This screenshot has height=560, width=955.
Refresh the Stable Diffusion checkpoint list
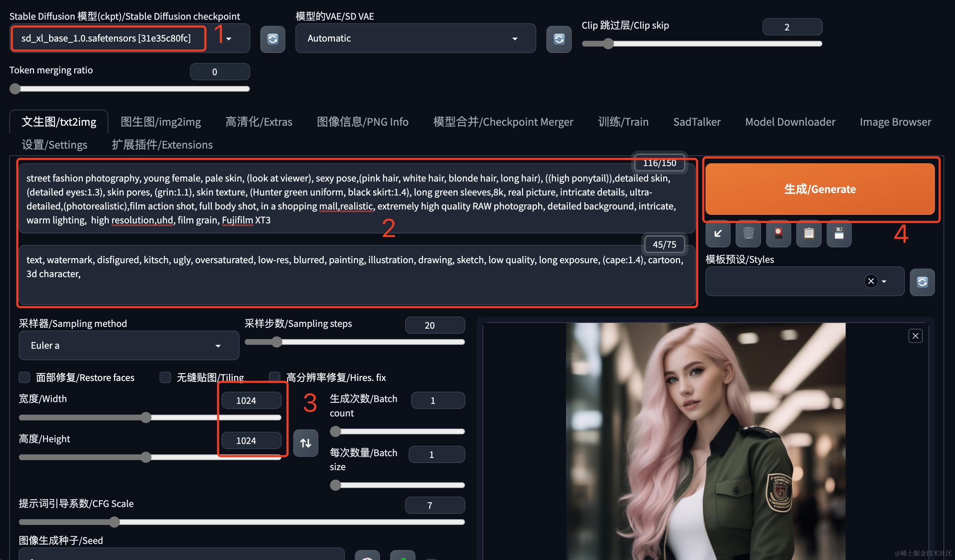pyautogui.click(x=272, y=39)
